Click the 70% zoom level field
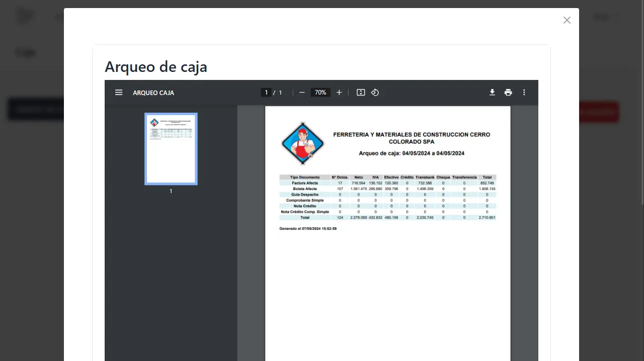This screenshot has height=361, width=644. click(x=320, y=93)
